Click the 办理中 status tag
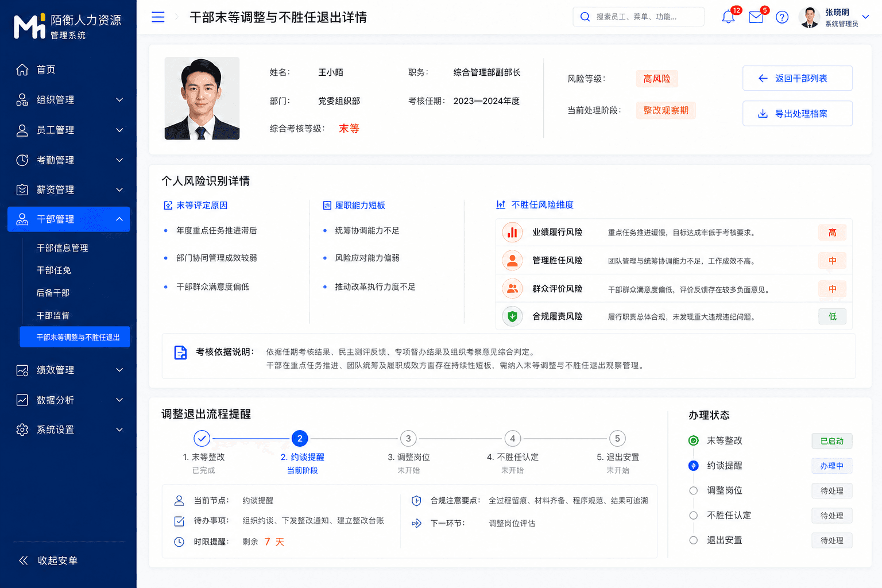 tap(832, 466)
